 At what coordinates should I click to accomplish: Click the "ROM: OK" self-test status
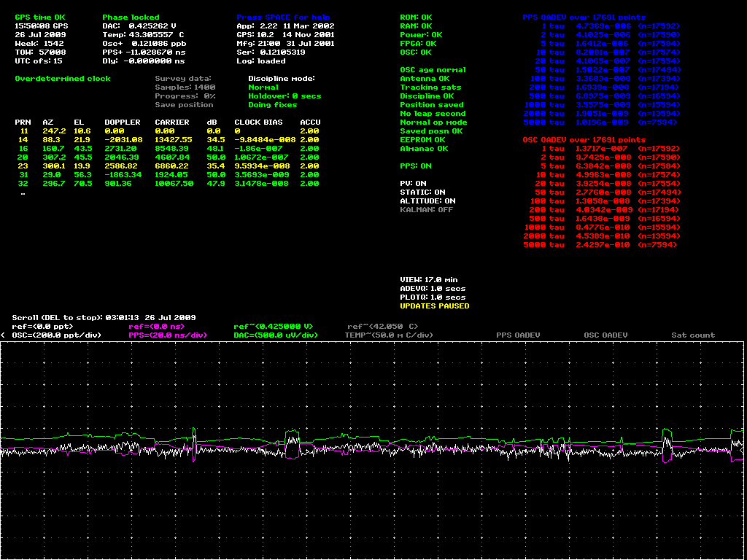pyautogui.click(x=416, y=17)
